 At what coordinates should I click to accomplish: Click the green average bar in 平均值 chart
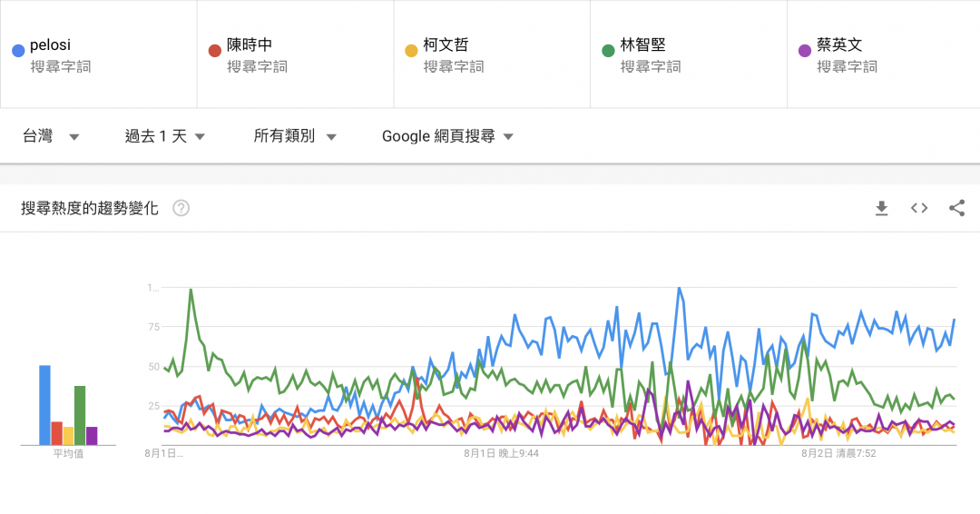pyautogui.click(x=80, y=415)
